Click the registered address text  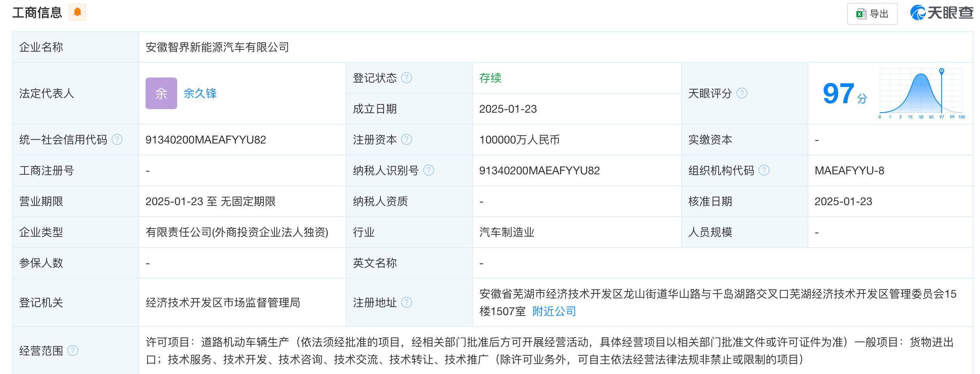[x=718, y=302]
